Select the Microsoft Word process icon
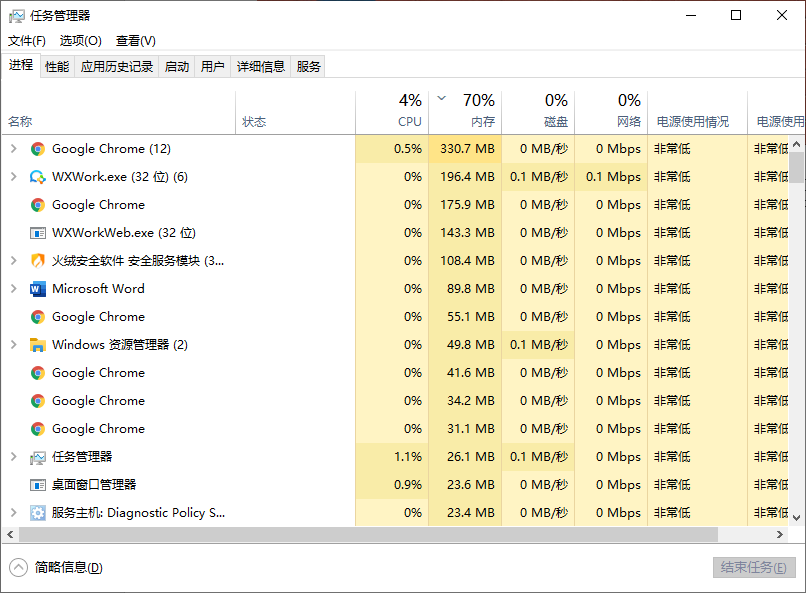Image resolution: width=806 pixels, height=593 pixels. click(x=37, y=288)
